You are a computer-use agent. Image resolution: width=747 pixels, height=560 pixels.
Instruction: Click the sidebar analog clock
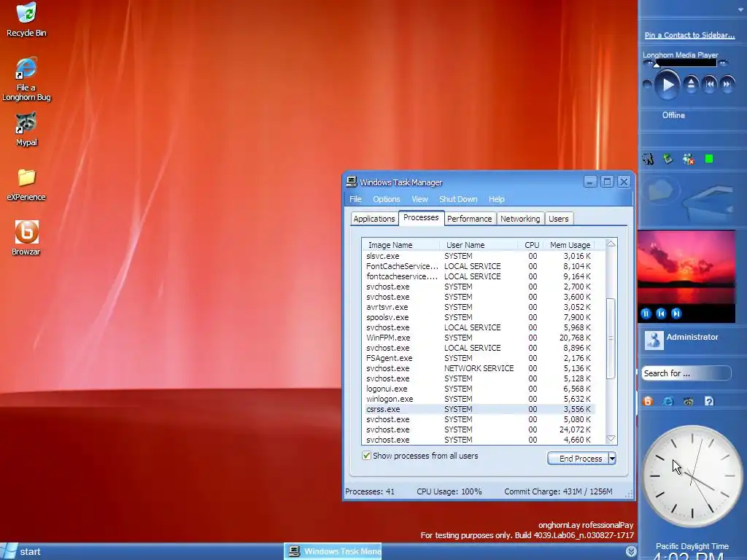click(692, 476)
